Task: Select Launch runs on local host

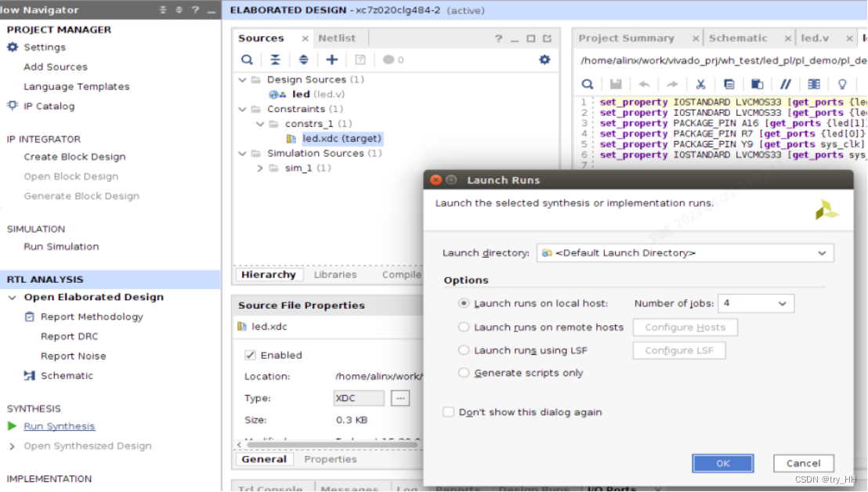Action: pyautogui.click(x=463, y=303)
